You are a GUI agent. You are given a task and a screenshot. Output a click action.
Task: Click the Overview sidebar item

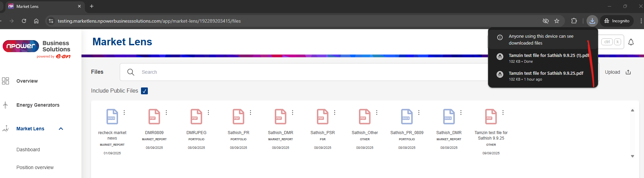(x=27, y=81)
